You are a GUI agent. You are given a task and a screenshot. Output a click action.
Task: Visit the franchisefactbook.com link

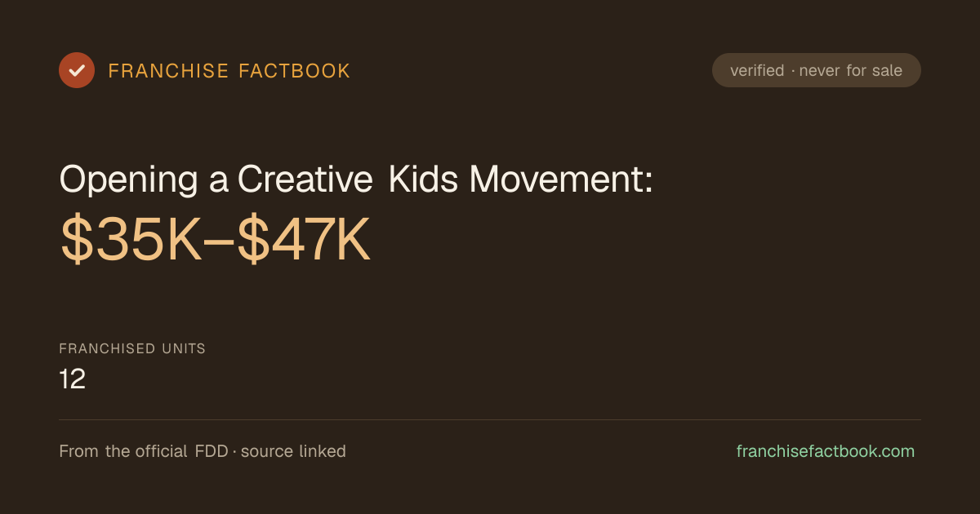pyautogui.click(x=826, y=451)
